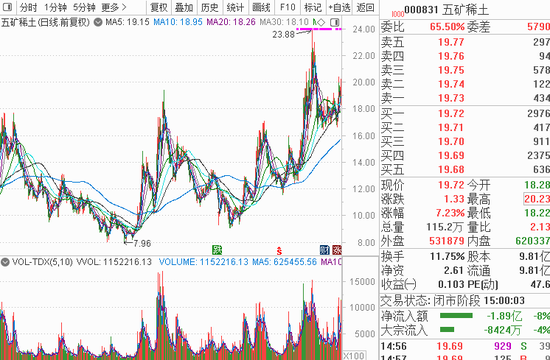The width and height of the screenshot is (550, 360).
Task: Click the 委比 value 65.50%
Action: tap(447, 27)
